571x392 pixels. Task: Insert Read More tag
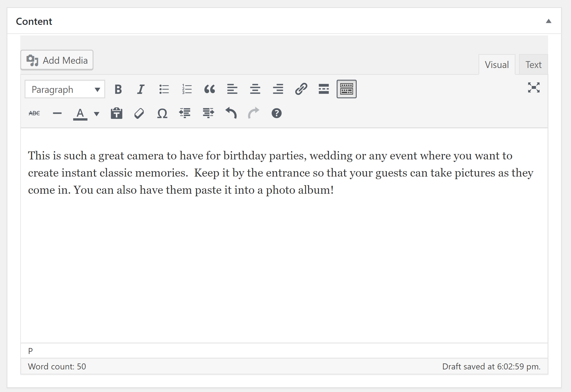tap(324, 89)
